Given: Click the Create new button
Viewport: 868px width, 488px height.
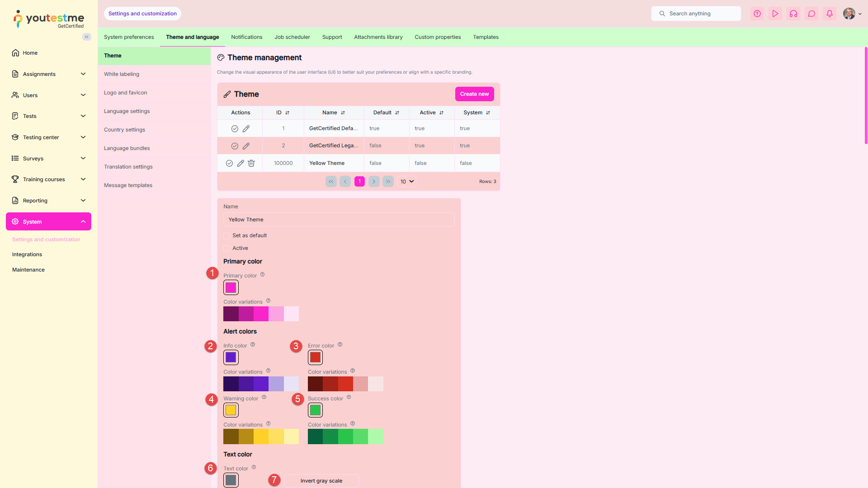Looking at the screenshot, I should [474, 94].
